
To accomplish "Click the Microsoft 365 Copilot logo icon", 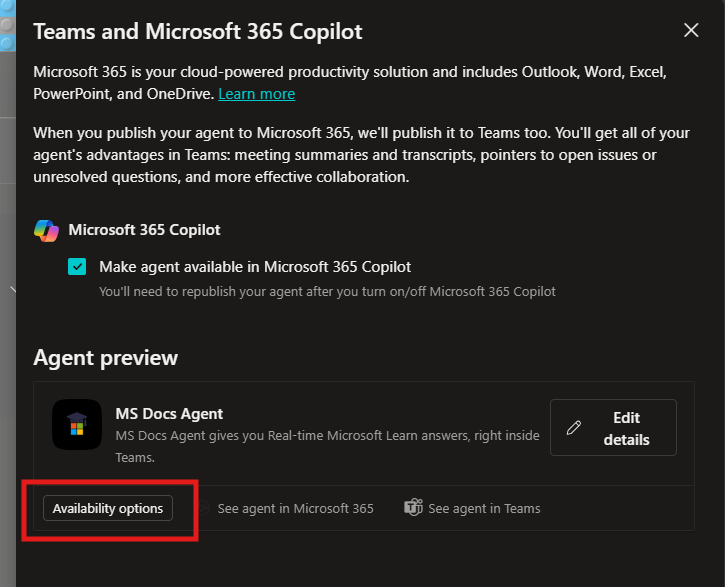I will tap(46, 230).
